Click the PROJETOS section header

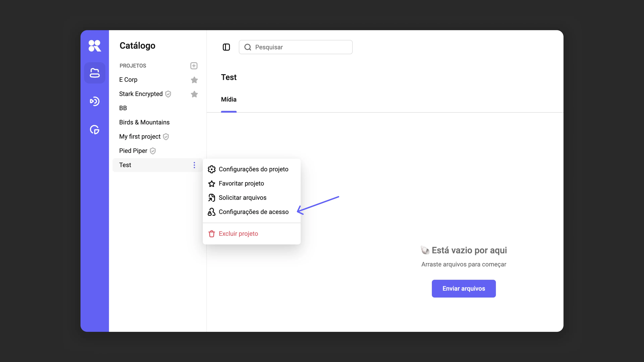click(x=133, y=66)
